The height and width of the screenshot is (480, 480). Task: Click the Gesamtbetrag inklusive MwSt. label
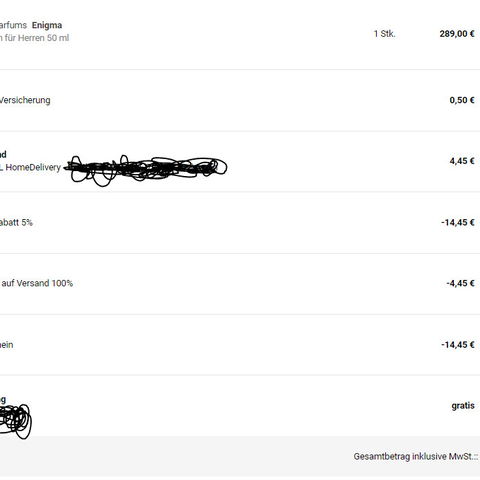[x=416, y=456]
